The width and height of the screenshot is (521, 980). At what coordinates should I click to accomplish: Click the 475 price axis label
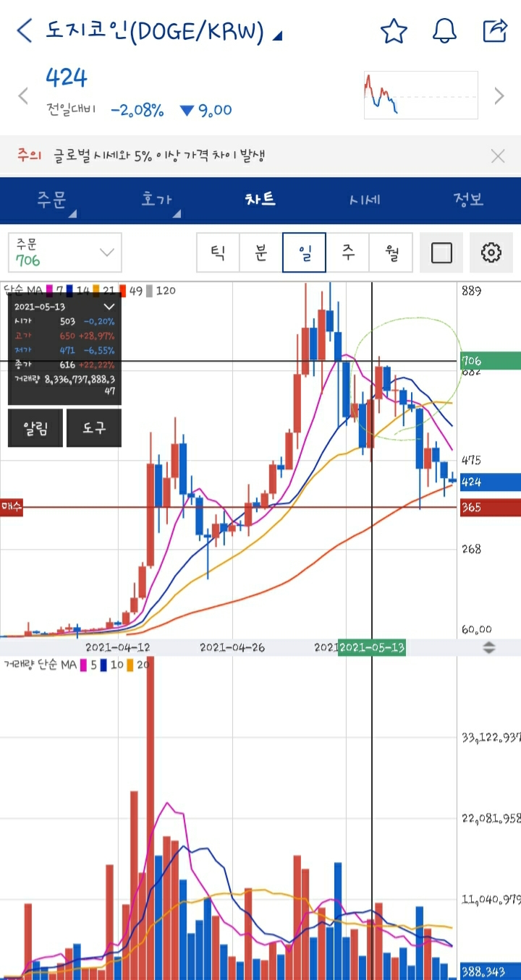click(471, 460)
